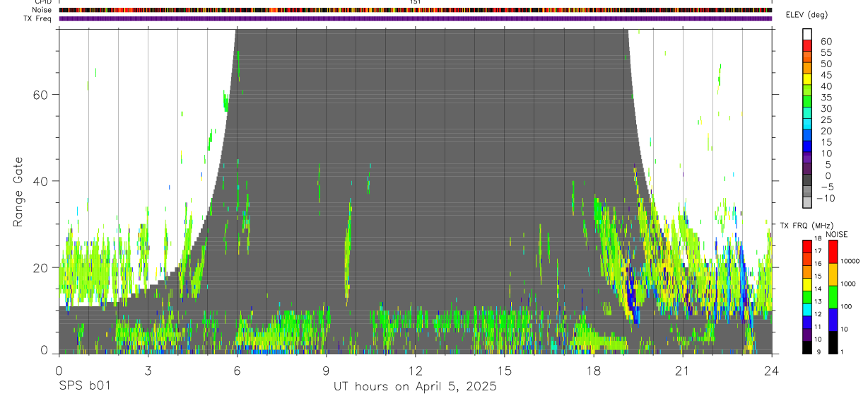The height and width of the screenshot is (401, 868).
Task: Click the Range Gate axis title
Action: tap(18, 192)
